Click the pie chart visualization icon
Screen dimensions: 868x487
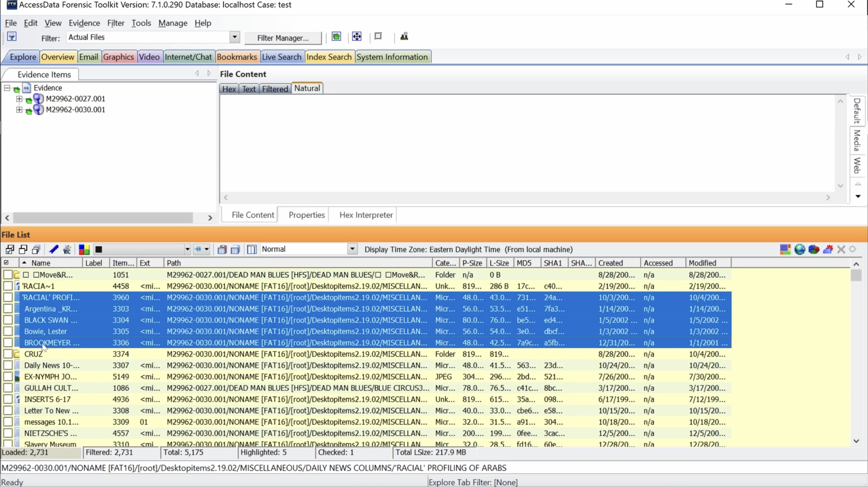814,249
